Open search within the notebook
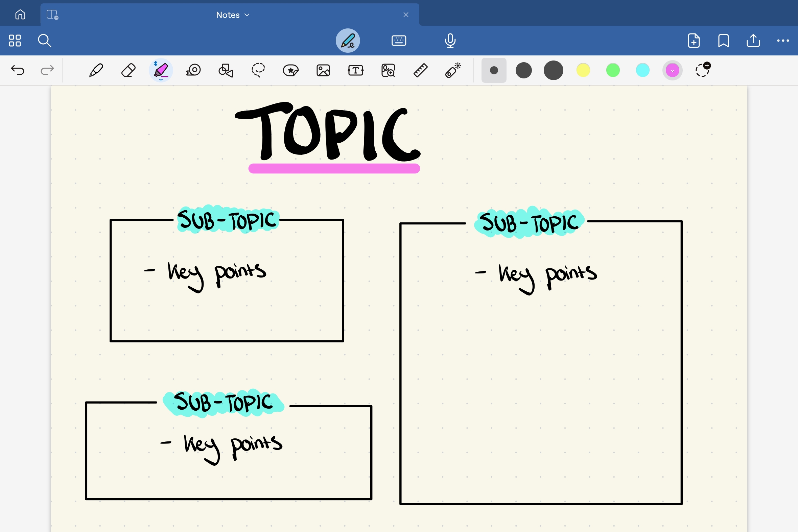This screenshot has width=798, height=532. click(45, 40)
